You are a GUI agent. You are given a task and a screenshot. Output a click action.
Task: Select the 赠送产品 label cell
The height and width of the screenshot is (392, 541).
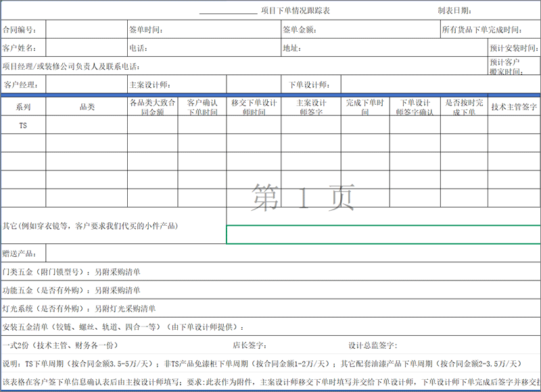[23, 254]
